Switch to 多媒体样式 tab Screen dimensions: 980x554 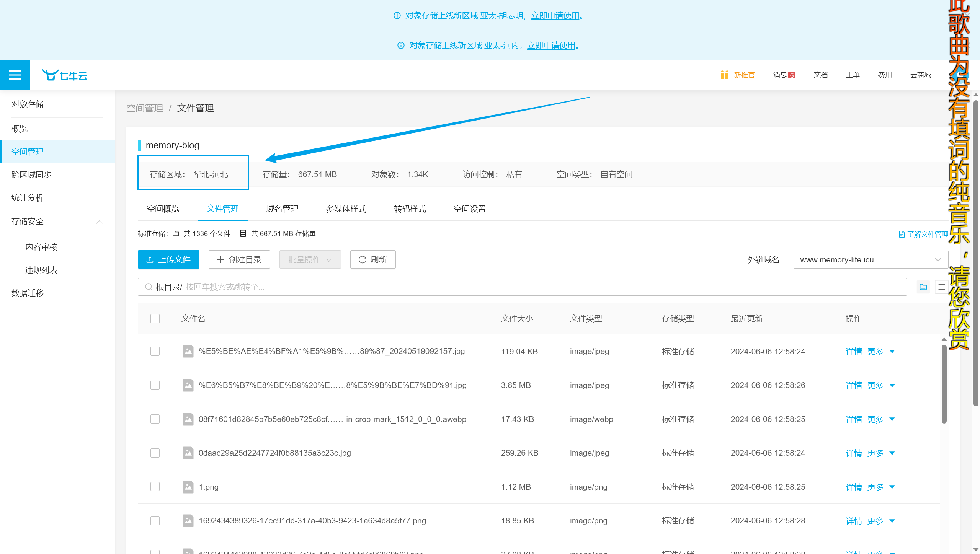pyautogui.click(x=346, y=209)
